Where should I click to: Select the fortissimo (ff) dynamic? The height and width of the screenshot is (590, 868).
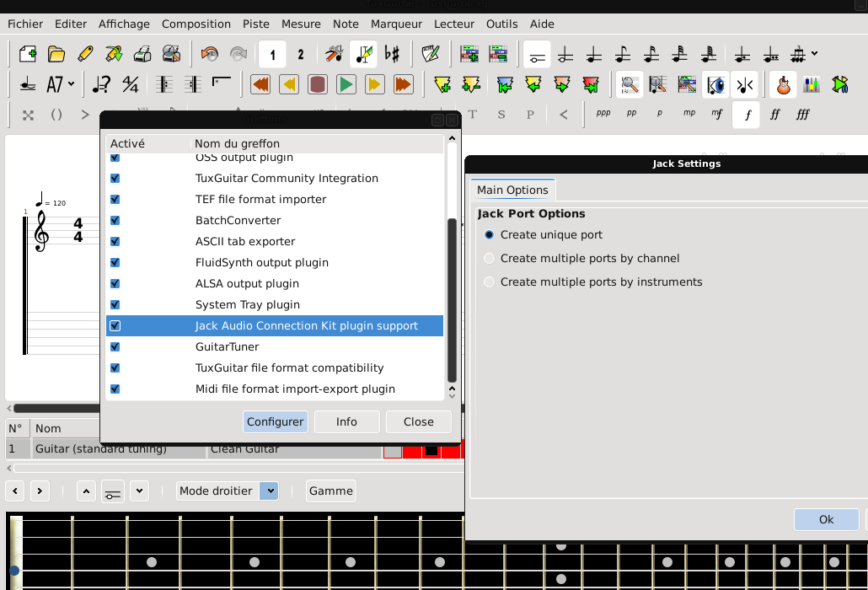(774, 114)
